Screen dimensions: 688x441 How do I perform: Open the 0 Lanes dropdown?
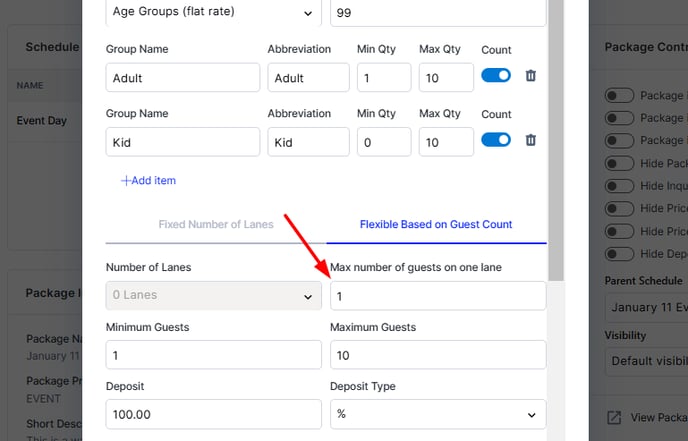tap(213, 295)
